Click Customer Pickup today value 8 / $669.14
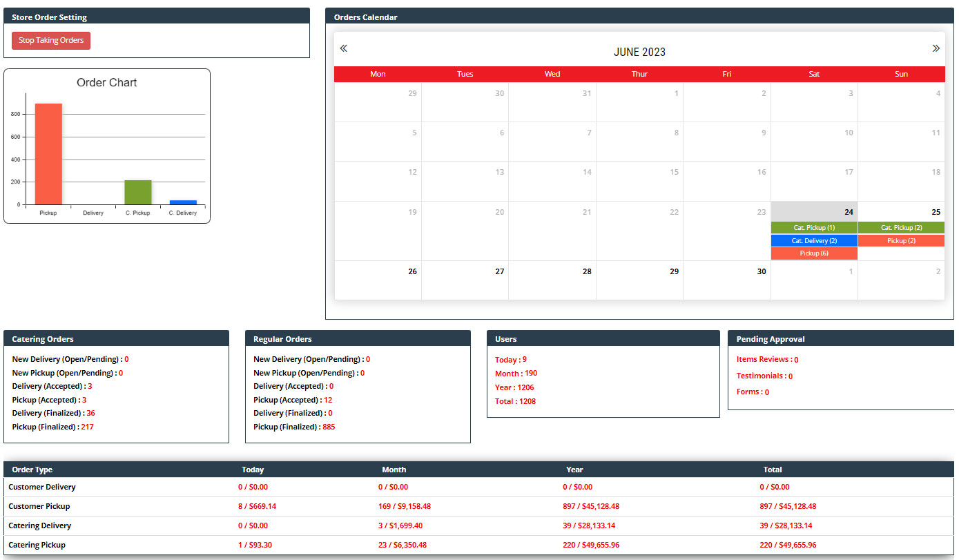Viewport: 959px width, 560px height. pyautogui.click(x=258, y=506)
